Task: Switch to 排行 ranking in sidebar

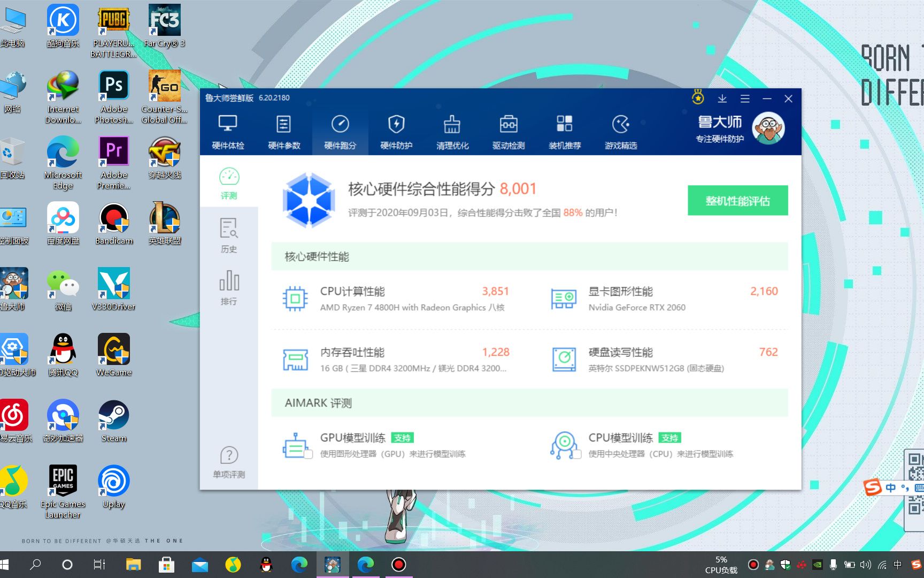Action: [229, 287]
